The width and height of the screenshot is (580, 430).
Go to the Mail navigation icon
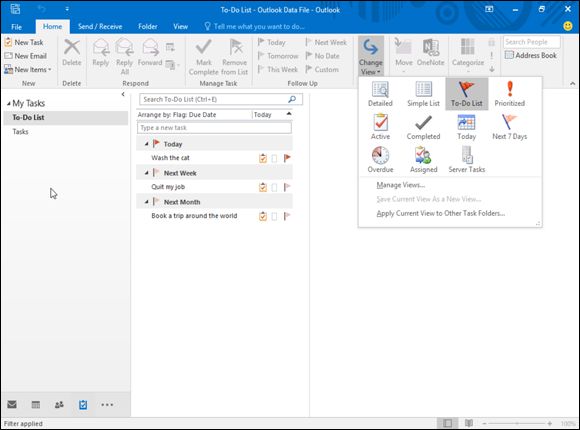click(x=12, y=404)
